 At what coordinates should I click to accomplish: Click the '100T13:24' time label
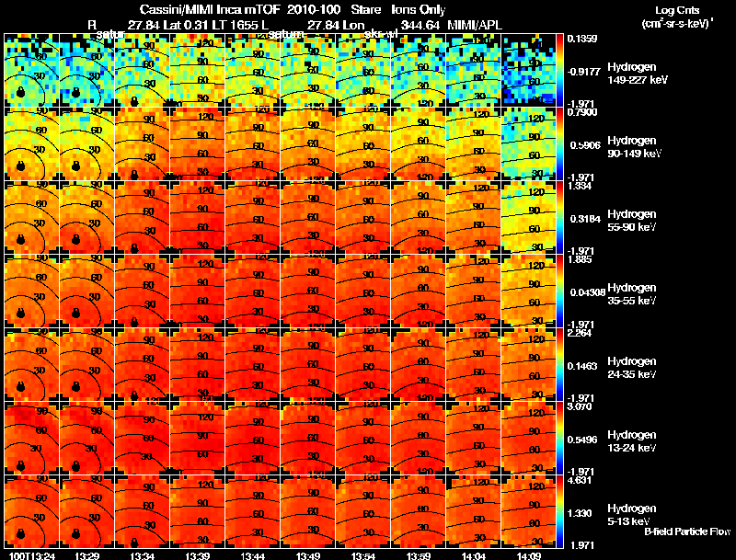point(32,555)
